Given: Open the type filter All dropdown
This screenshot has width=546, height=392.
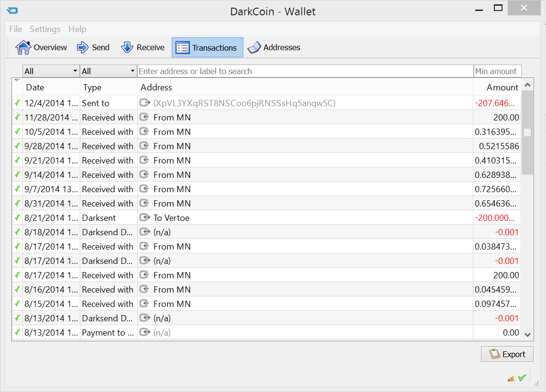Looking at the screenshot, I should pos(109,71).
